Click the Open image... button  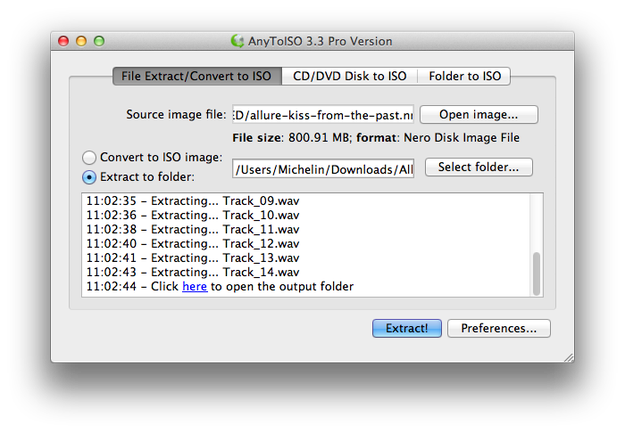tap(479, 115)
